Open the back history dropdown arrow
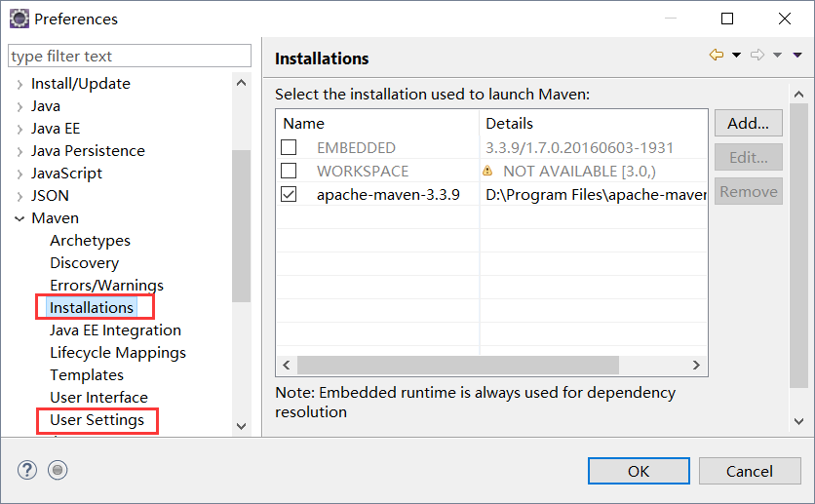The width and height of the screenshot is (815, 504). point(736,56)
